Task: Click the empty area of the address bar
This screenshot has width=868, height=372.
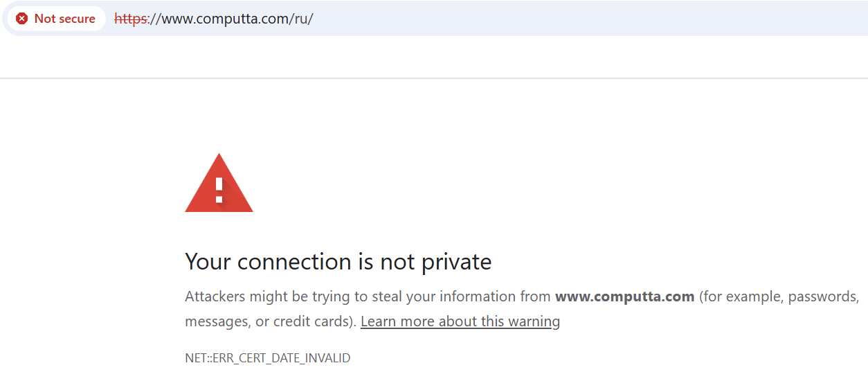Action: [588, 19]
